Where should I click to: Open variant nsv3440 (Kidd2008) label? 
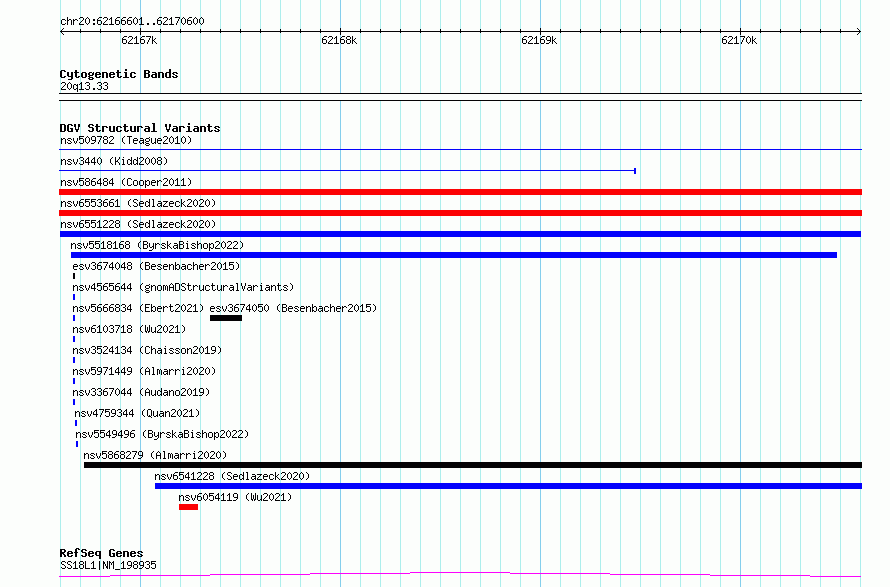click(x=114, y=161)
